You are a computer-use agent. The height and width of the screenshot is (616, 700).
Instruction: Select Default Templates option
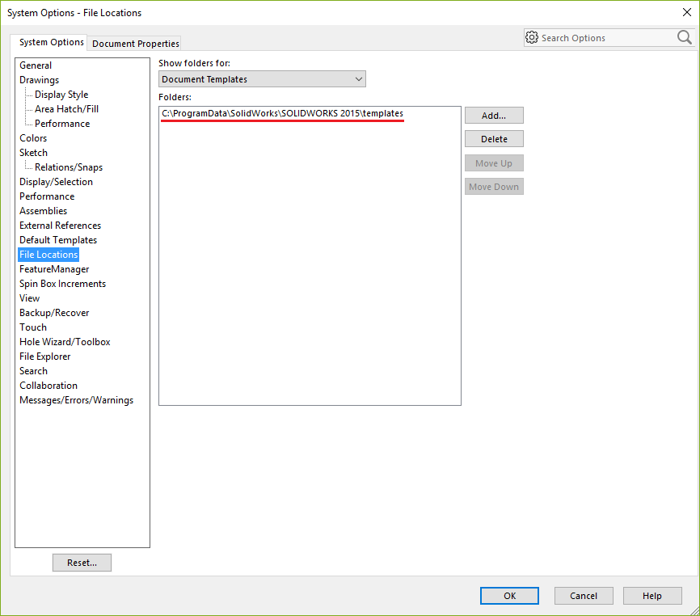58,240
